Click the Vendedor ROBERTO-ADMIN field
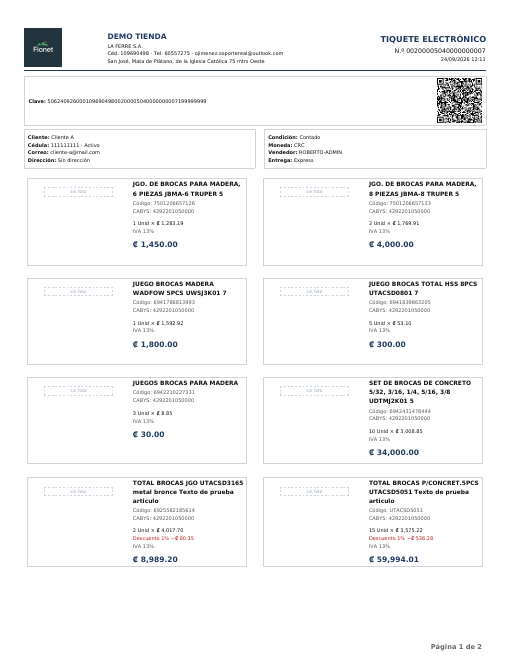 click(x=305, y=152)
